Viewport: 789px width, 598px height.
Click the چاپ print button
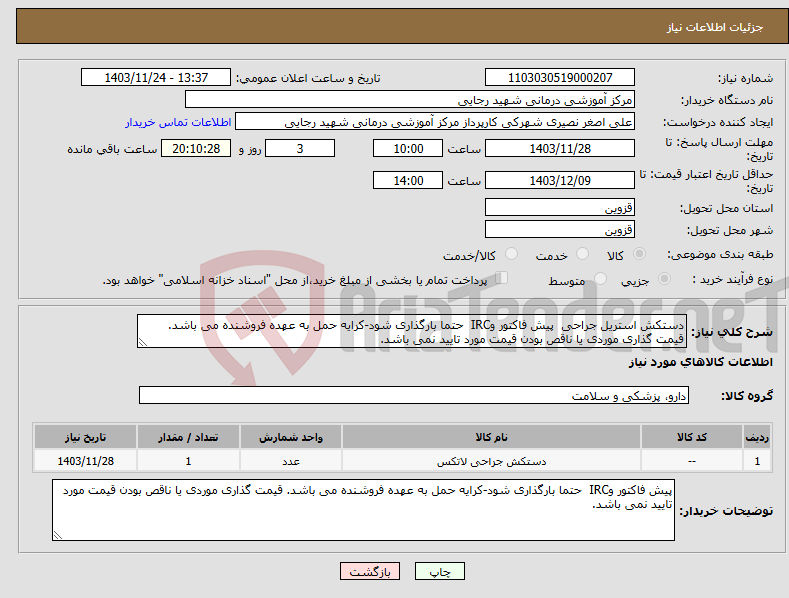(x=439, y=571)
